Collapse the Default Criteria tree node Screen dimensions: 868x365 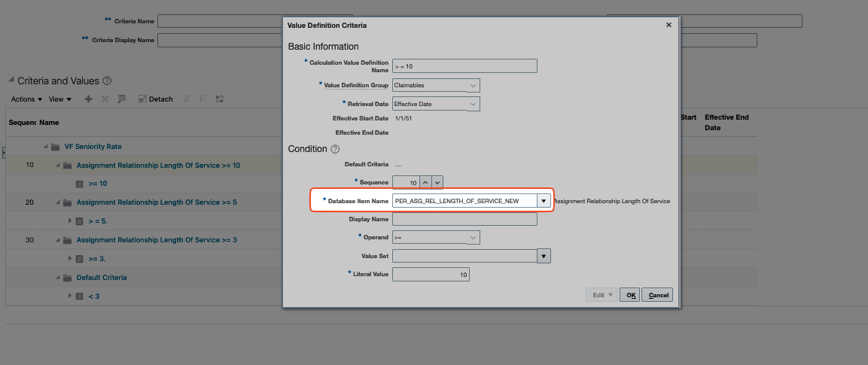pyautogui.click(x=57, y=278)
